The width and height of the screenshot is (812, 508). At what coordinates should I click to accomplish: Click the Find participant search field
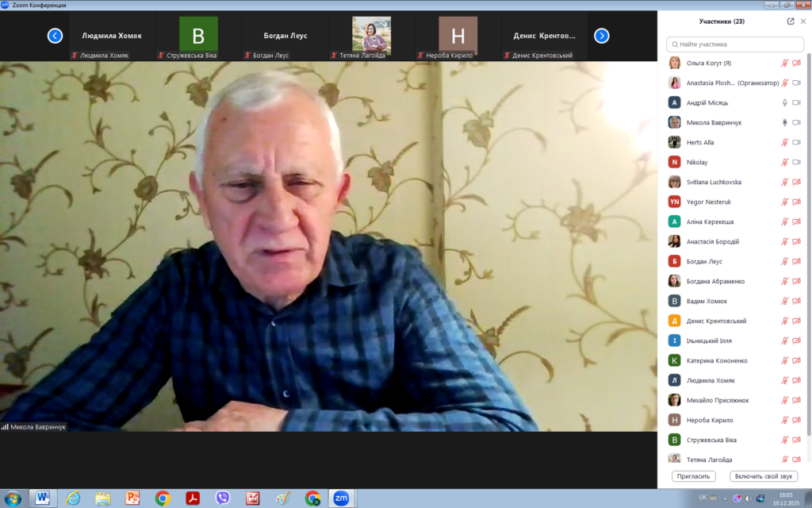737,44
